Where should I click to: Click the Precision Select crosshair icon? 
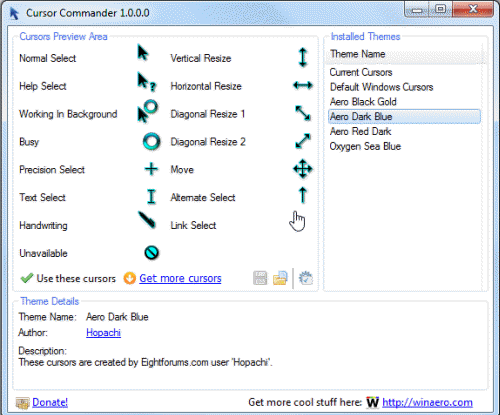pos(151,169)
